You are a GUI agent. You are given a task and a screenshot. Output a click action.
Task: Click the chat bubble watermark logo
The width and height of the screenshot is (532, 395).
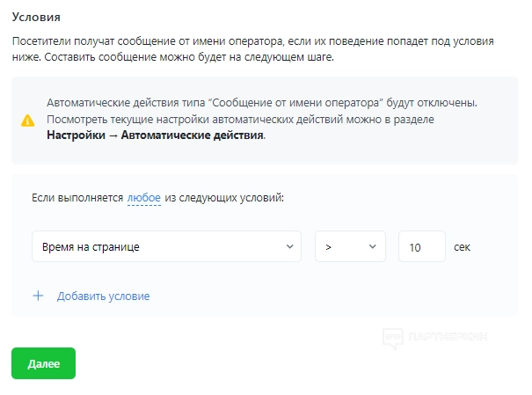(392, 337)
